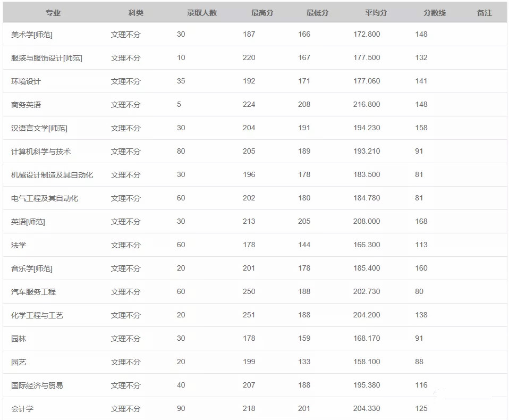Click score line 168 in 英语[师范] row
The image size is (509, 420).
pyautogui.click(x=421, y=221)
